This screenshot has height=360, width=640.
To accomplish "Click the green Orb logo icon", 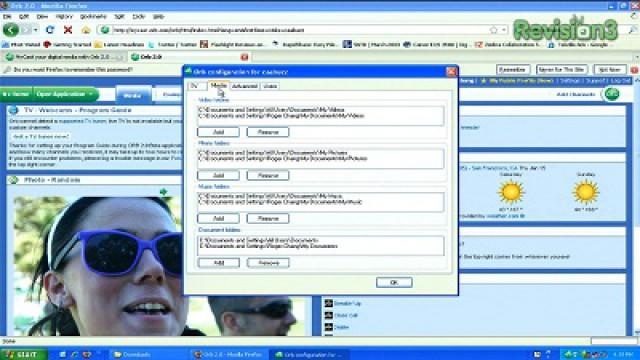I will click(x=612, y=94).
